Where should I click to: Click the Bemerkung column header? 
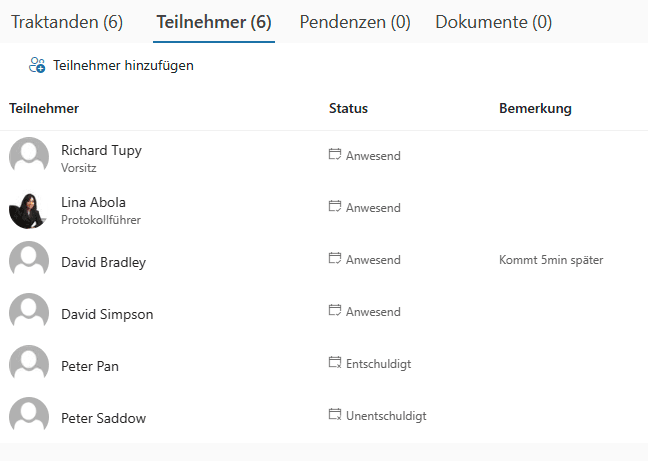pyautogui.click(x=535, y=108)
